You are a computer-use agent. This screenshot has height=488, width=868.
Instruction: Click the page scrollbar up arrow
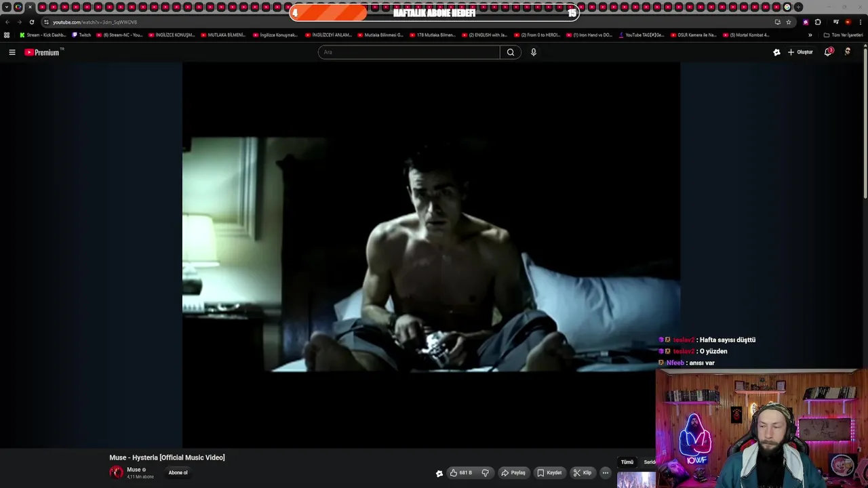coord(865,46)
